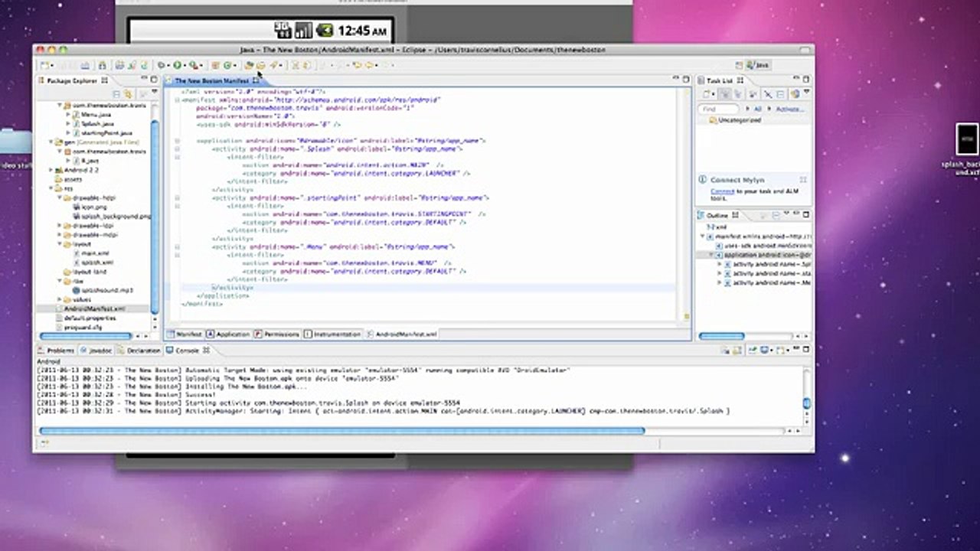Click the Activate link in Task List

pyautogui.click(x=789, y=109)
